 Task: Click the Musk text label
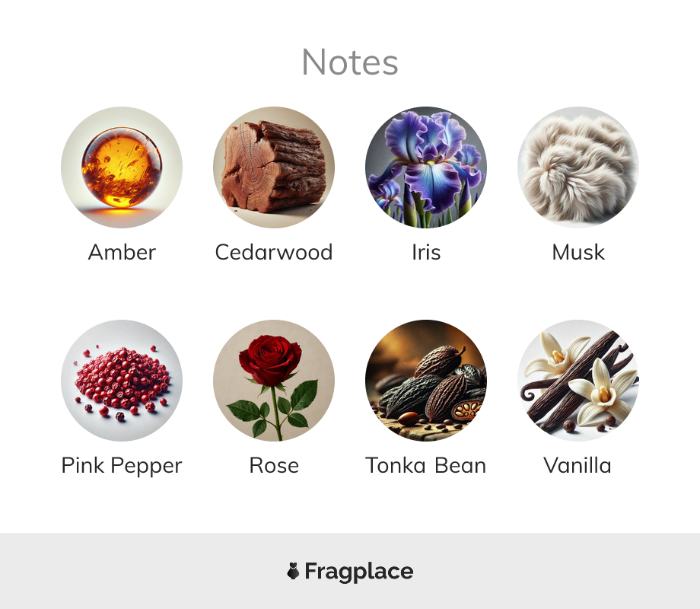coord(578,252)
